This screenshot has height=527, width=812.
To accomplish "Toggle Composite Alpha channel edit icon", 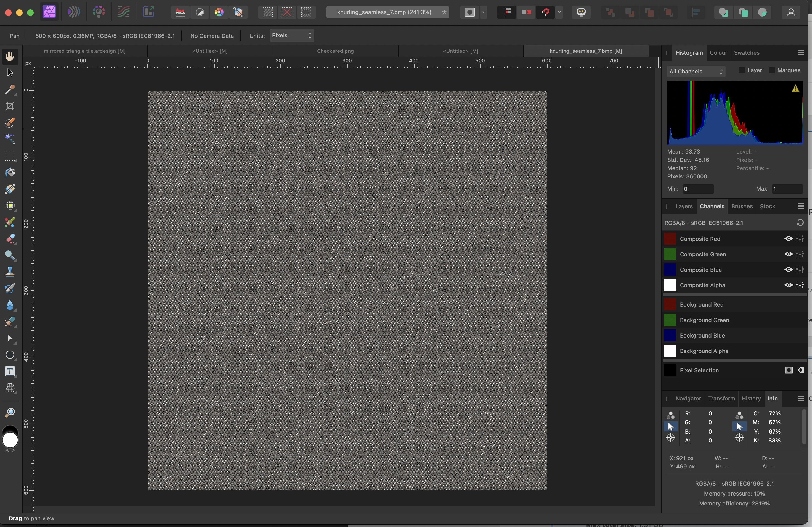I will tap(800, 285).
